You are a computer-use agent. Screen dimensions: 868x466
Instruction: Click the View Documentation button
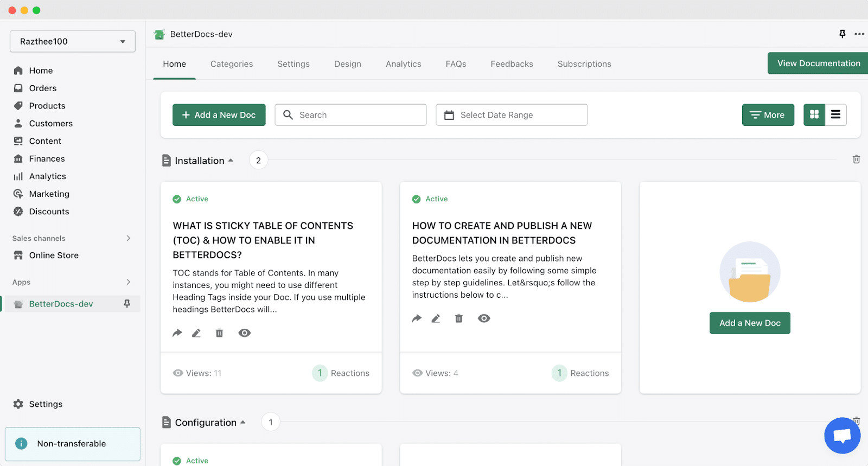[818, 63]
